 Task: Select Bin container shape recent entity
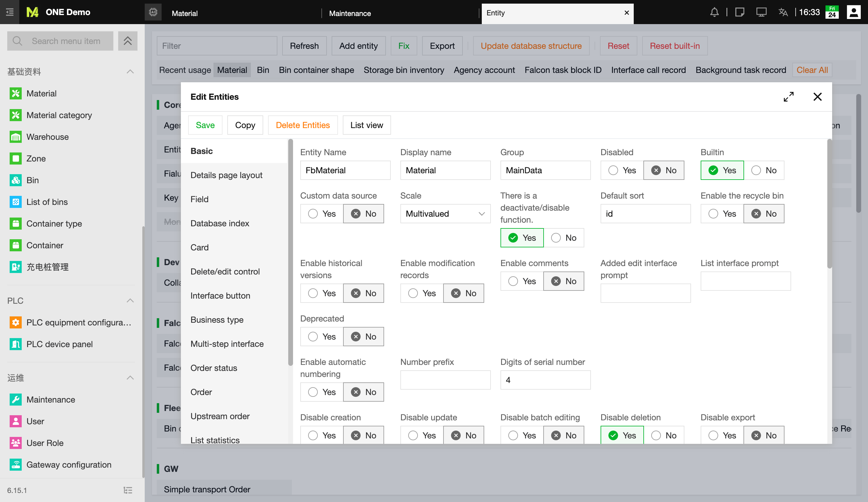click(316, 70)
